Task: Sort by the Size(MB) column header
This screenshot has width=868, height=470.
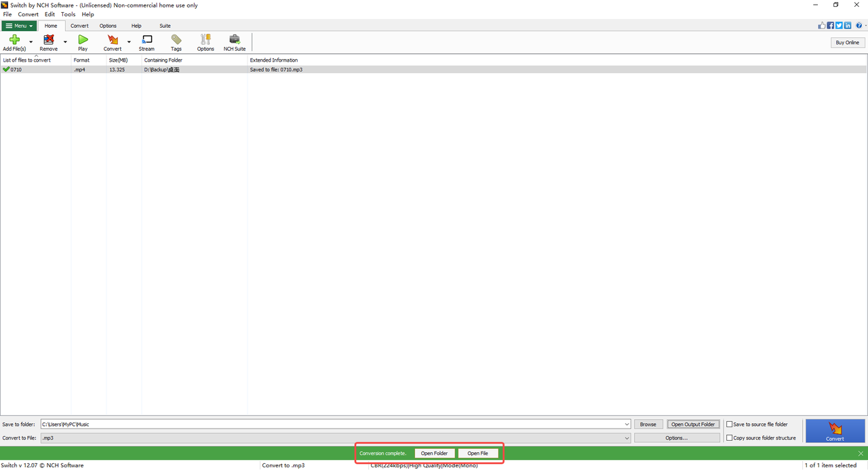Action: coord(123,60)
